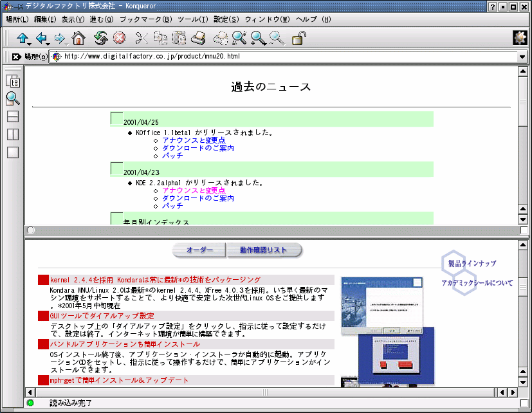Open パッチ link under KDE 2.2alpha1
Screen dimensions: 532x413
[x=172, y=206]
